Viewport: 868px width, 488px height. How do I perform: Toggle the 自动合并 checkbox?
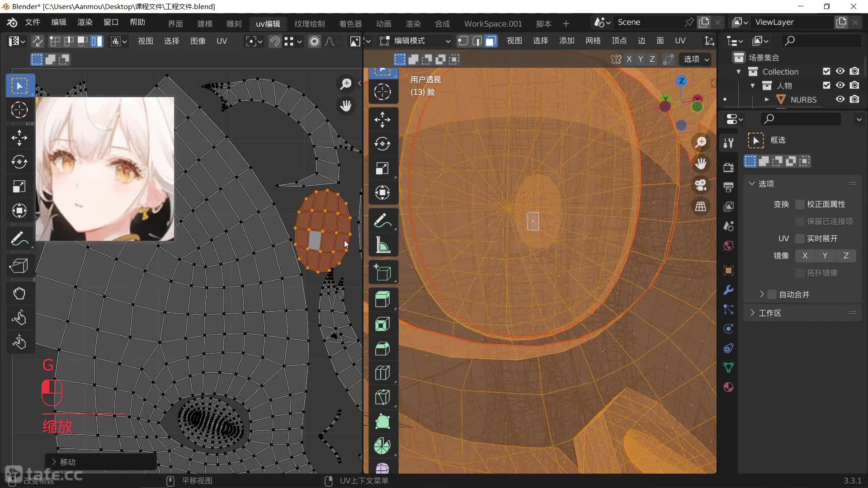[772, 295]
